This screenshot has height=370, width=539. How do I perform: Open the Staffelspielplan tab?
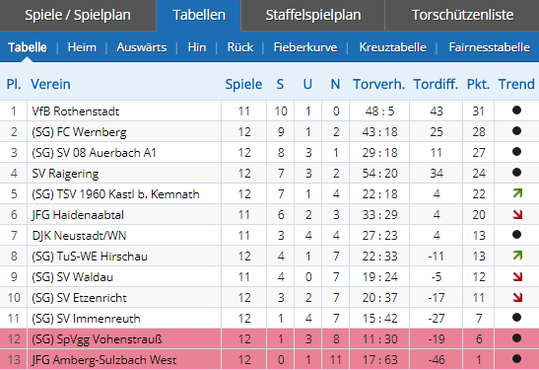[x=313, y=15]
